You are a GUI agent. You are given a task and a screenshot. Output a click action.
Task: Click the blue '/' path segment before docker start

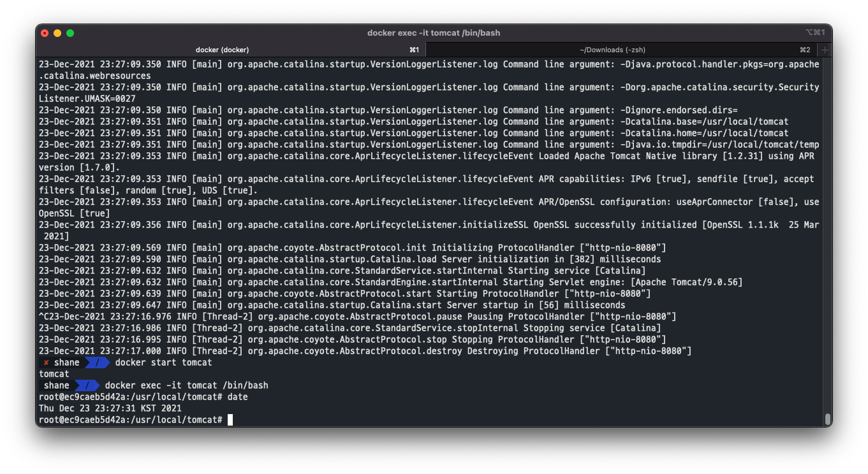pos(97,363)
